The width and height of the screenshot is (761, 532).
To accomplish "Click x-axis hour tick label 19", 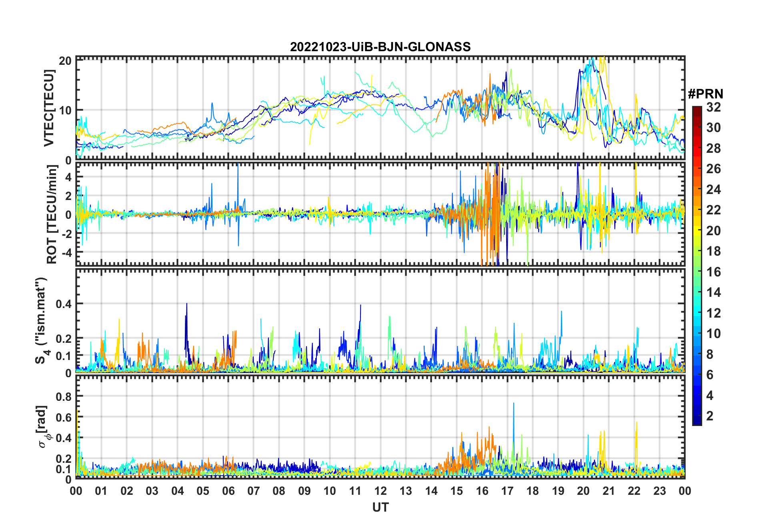I will [x=558, y=491].
